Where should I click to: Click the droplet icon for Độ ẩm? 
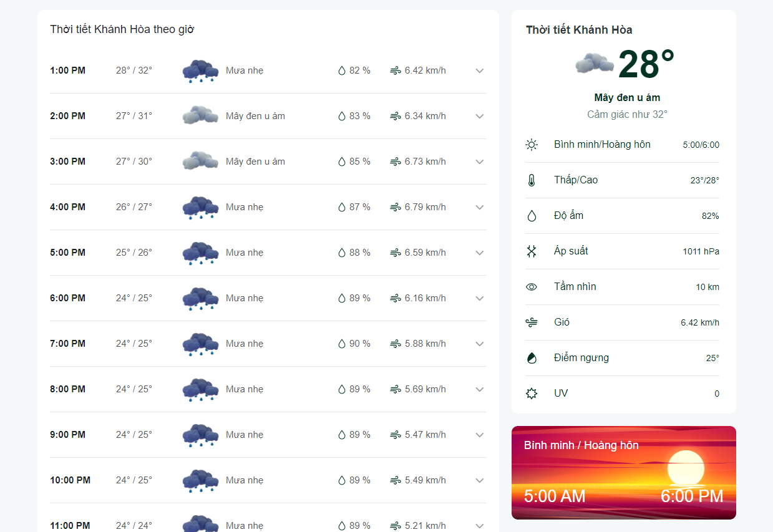pos(532,216)
